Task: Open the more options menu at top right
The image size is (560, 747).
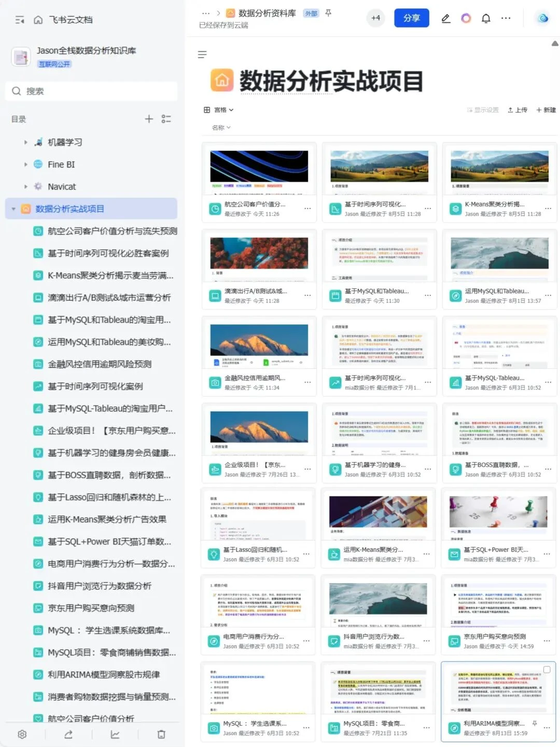Action: 506,18
